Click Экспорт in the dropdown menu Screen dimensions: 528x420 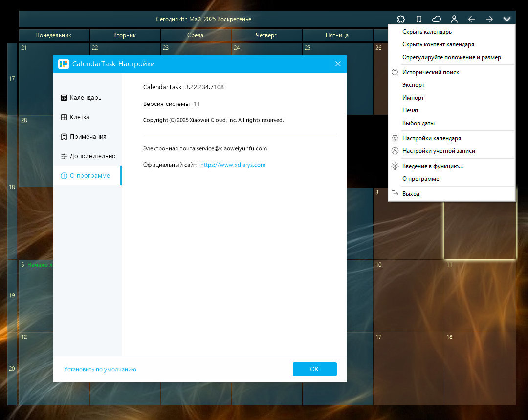point(413,85)
